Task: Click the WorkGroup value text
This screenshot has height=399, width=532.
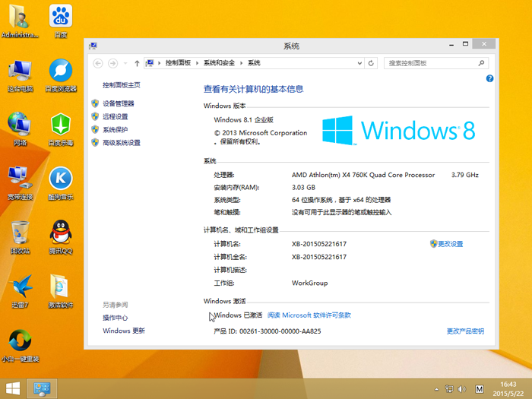Action: point(310,283)
